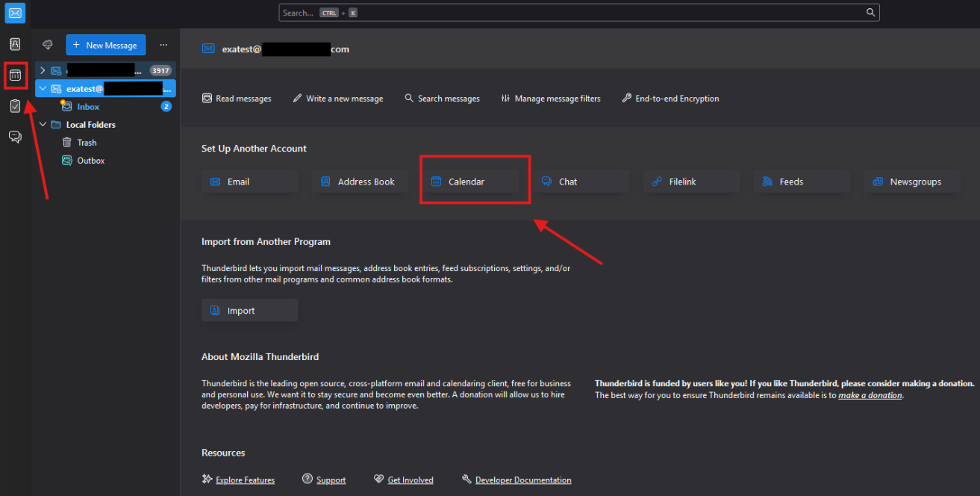Click the wrench icon by Developer Documentation
The width and height of the screenshot is (980, 496).
[466, 480]
